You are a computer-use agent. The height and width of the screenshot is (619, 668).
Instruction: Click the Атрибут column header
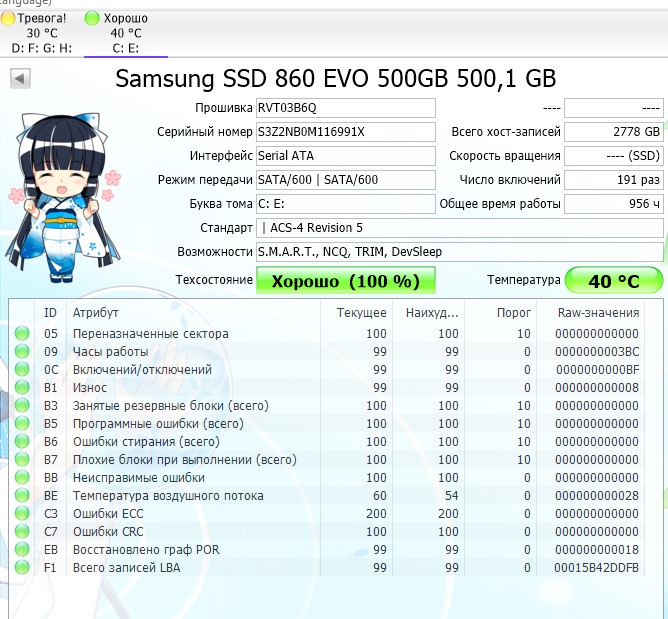coord(193,313)
